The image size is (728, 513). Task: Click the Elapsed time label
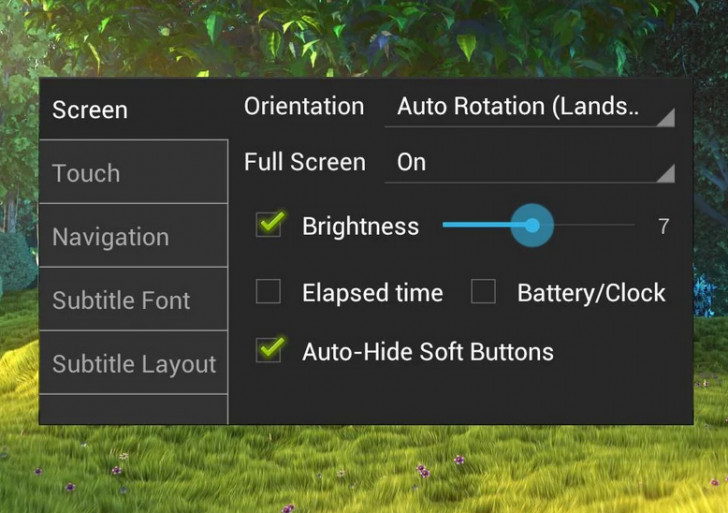pos(372,293)
